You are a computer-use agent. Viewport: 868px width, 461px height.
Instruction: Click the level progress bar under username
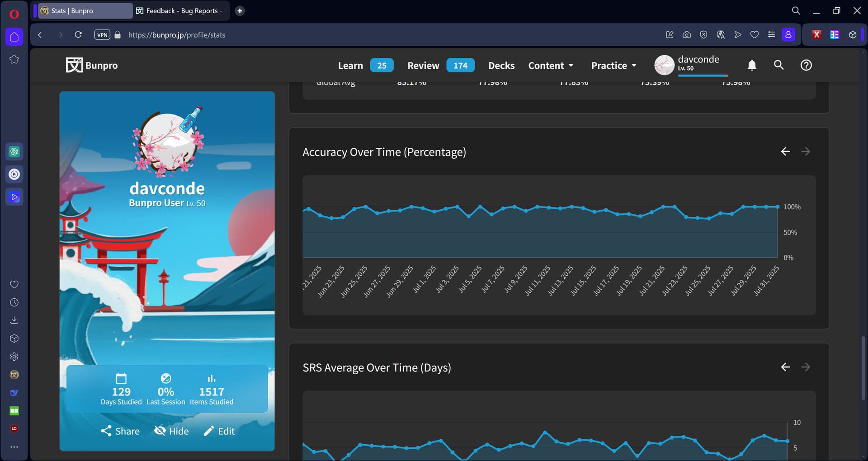coord(703,75)
